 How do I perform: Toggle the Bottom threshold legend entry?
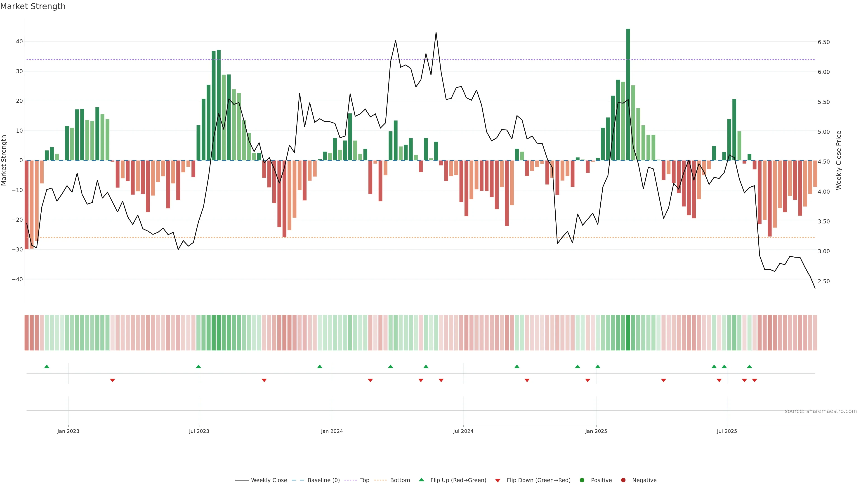[x=400, y=480]
